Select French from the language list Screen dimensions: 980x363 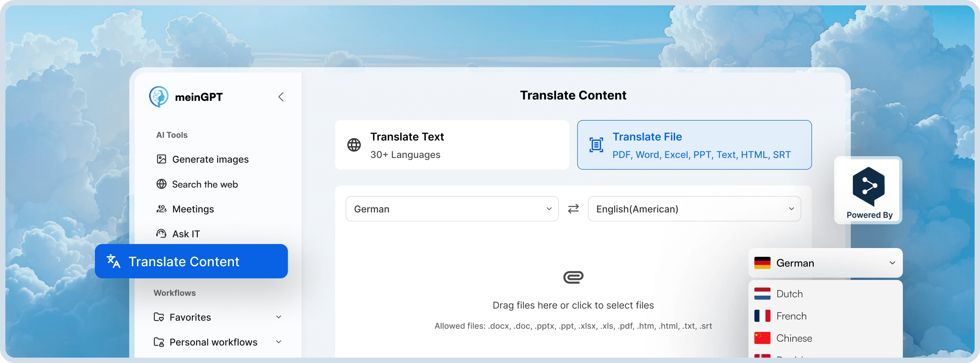click(x=791, y=316)
